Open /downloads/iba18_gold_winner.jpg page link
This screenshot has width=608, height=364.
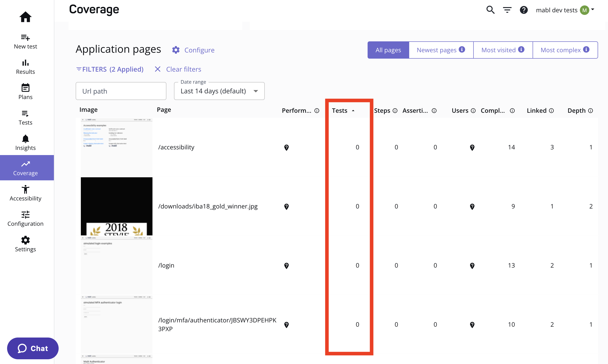208,206
